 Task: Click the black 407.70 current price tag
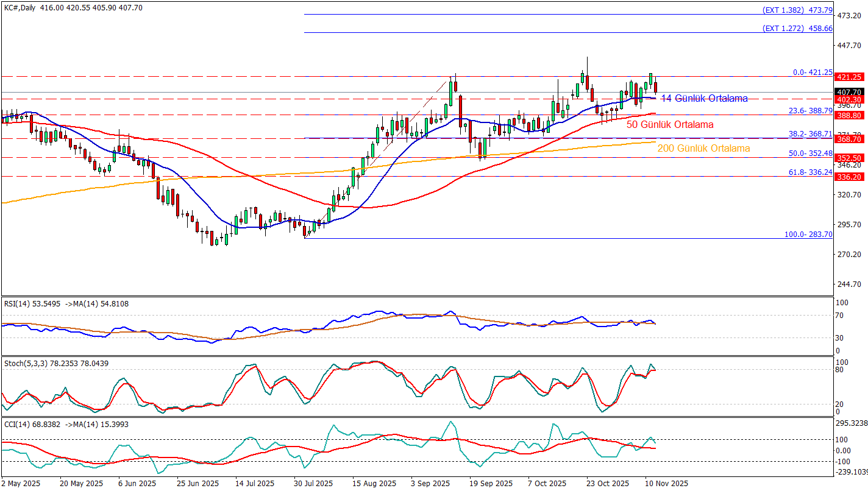pos(850,93)
